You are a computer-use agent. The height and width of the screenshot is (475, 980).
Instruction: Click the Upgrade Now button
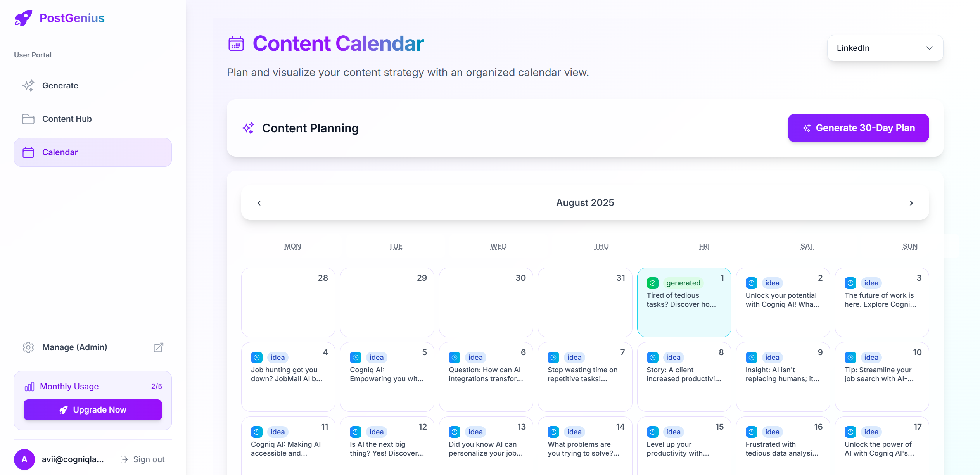tap(93, 410)
